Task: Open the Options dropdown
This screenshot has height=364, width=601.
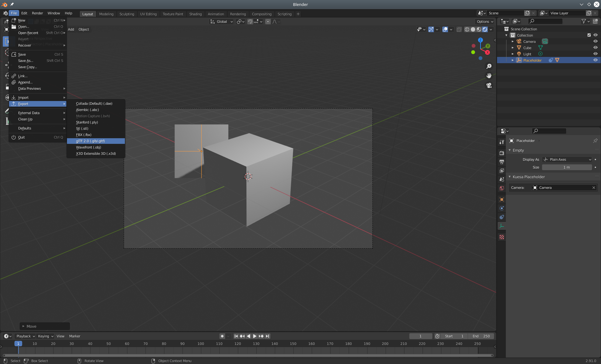Action: [485, 22]
